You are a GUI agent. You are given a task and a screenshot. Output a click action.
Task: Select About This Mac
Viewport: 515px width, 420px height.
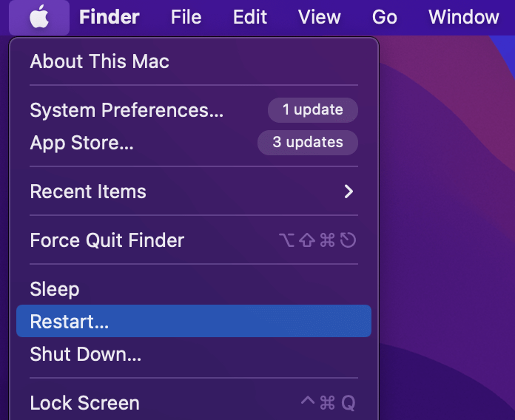click(99, 61)
